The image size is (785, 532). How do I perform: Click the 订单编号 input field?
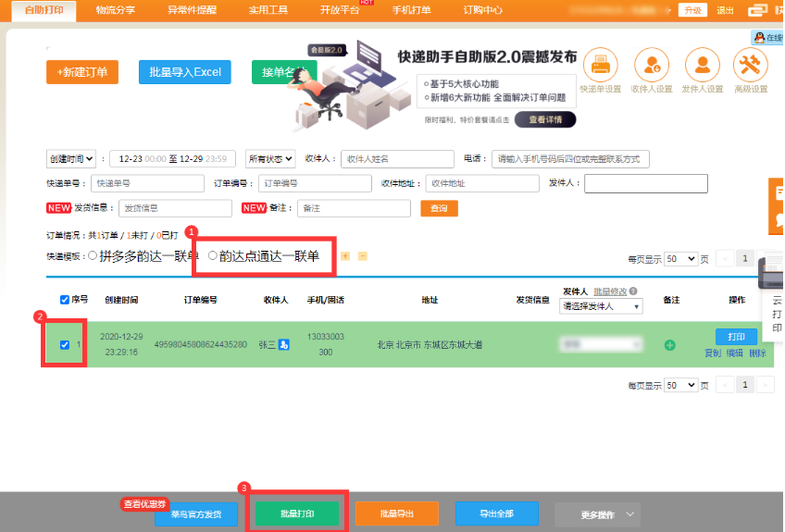tap(315, 183)
